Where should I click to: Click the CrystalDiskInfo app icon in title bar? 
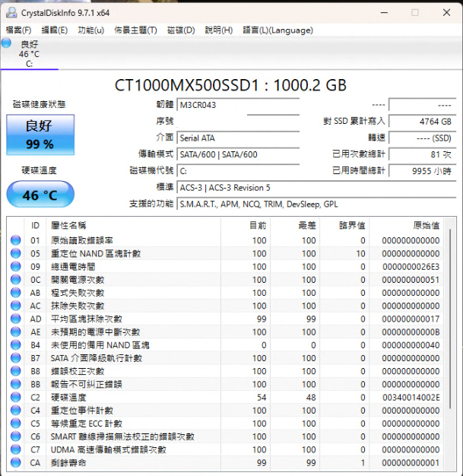coord(11,13)
